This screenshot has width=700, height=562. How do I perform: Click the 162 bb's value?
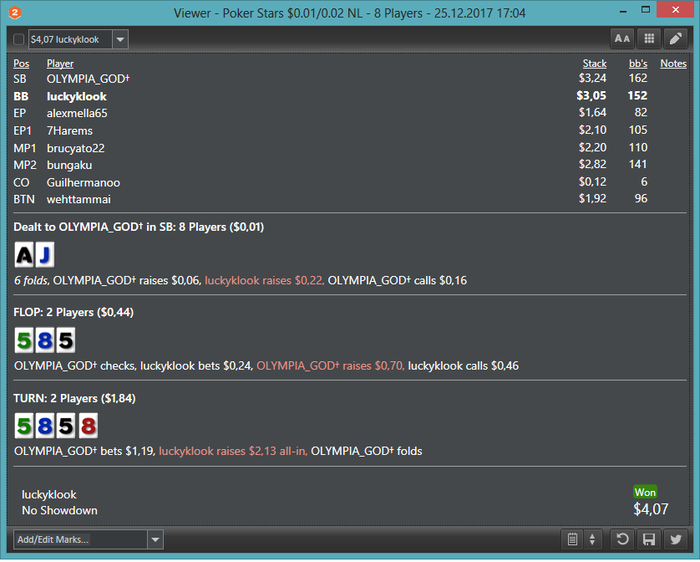click(x=638, y=78)
